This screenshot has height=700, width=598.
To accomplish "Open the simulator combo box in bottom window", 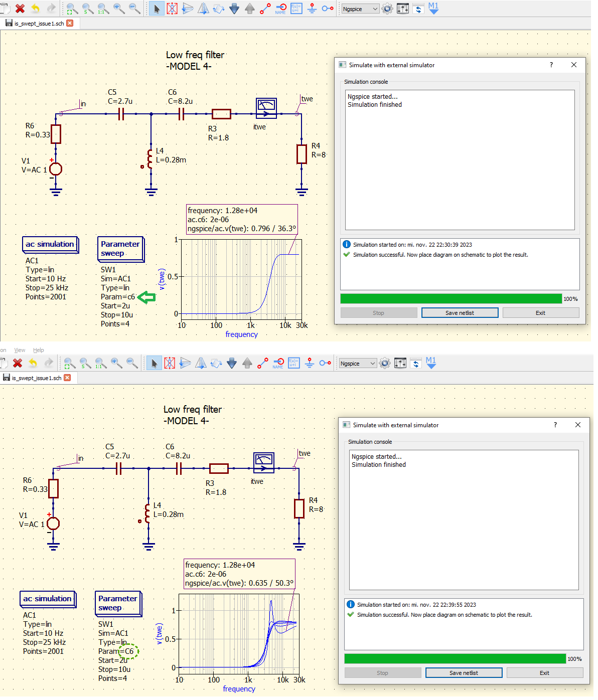I will click(x=357, y=363).
